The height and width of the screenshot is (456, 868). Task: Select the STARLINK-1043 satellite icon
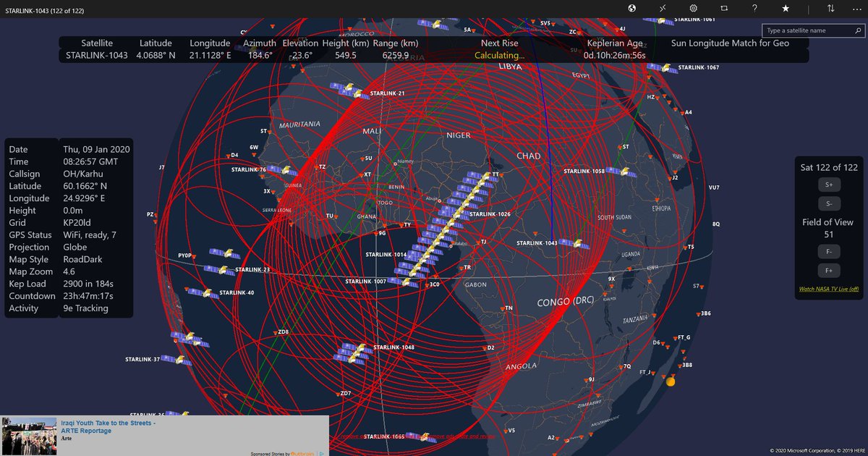pyautogui.click(x=573, y=243)
